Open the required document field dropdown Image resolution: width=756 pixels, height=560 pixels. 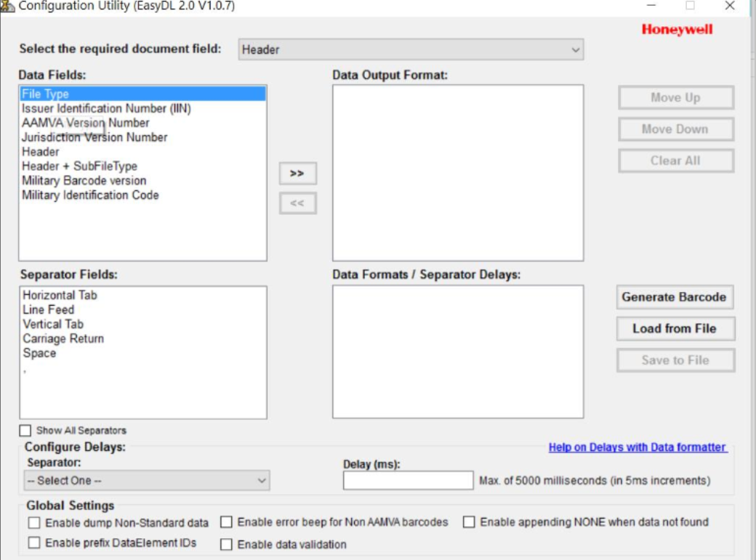pyautogui.click(x=411, y=49)
